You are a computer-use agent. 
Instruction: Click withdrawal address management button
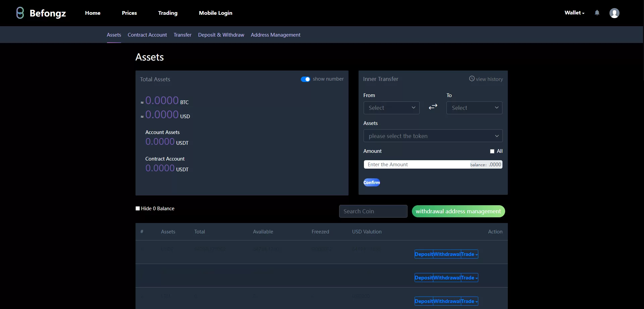coord(458,211)
